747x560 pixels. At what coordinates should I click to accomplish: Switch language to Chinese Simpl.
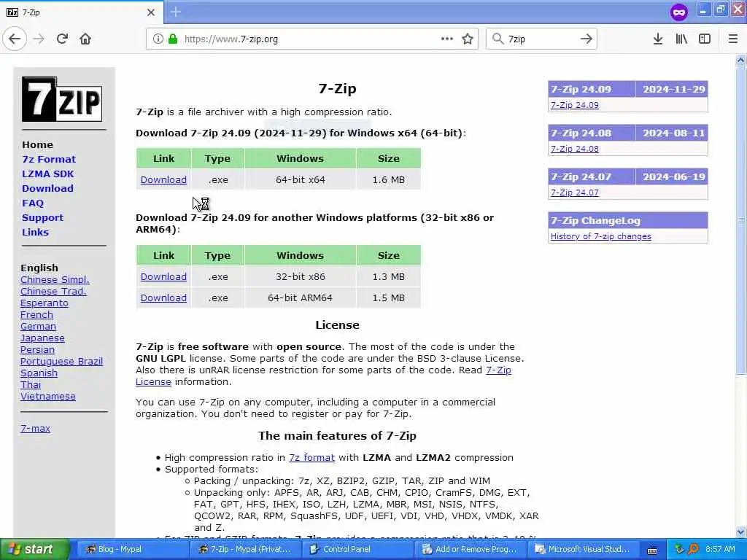point(55,280)
